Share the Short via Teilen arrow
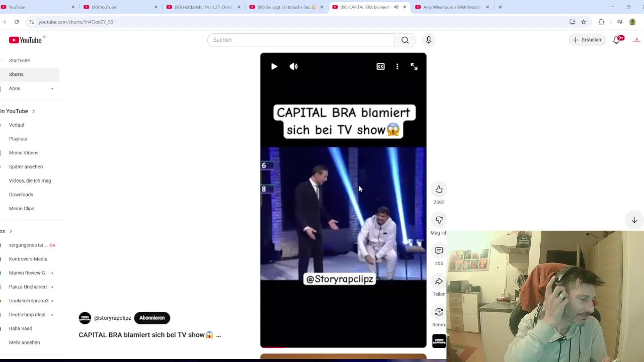Viewport: 644px width, 362px height. [x=439, y=281]
